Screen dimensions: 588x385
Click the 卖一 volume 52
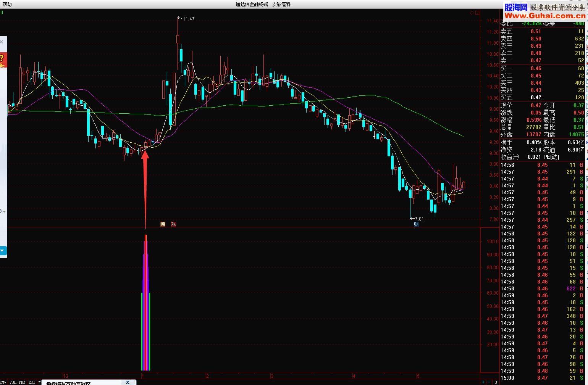coord(581,60)
